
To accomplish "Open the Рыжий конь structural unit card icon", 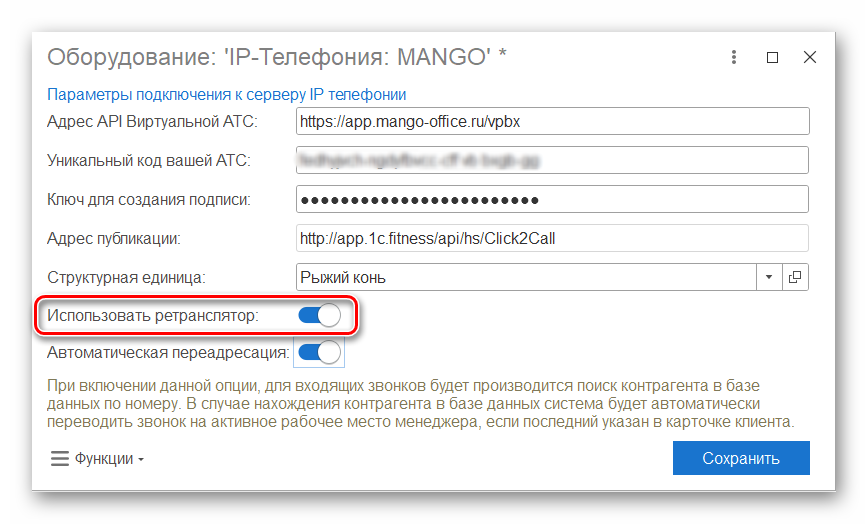I will (x=795, y=277).
